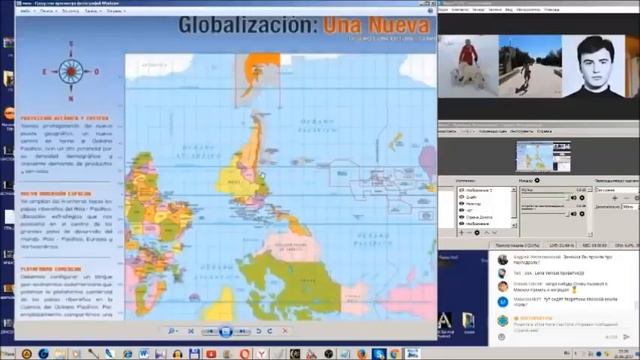Go to next image in Photo Viewer

[x=242, y=331]
